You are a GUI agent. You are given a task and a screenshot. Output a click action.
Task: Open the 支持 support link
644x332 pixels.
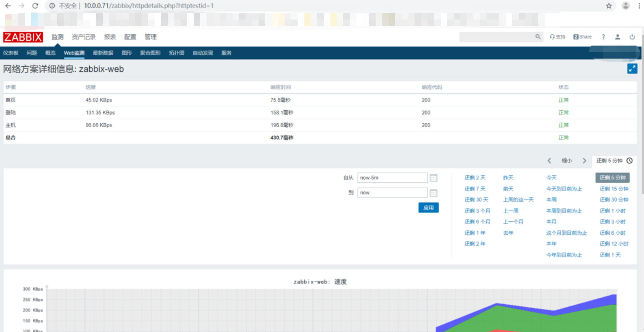(x=558, y=37)
